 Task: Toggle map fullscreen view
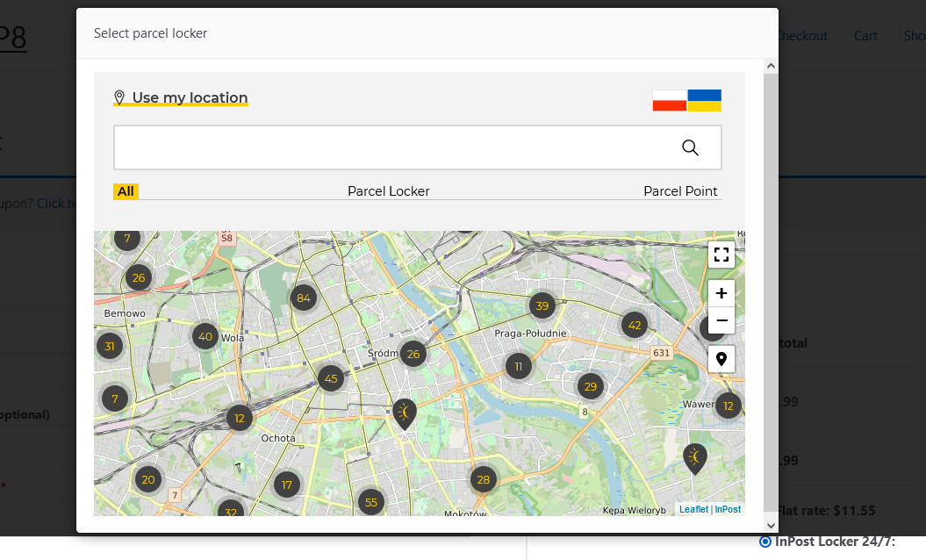(x=721, y=255)
